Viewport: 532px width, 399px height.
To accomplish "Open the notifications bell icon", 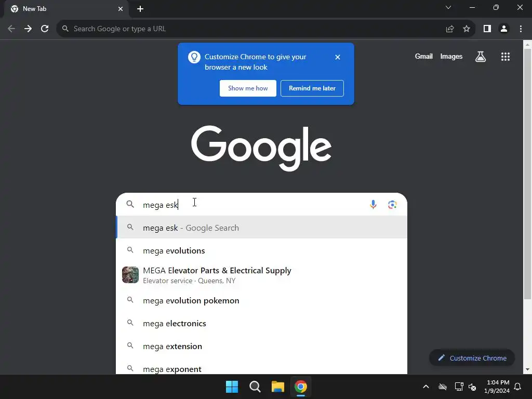I will 518,387.
